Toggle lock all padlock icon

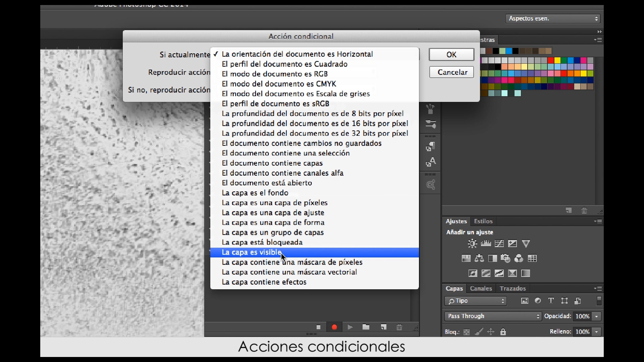click(503, 332)
